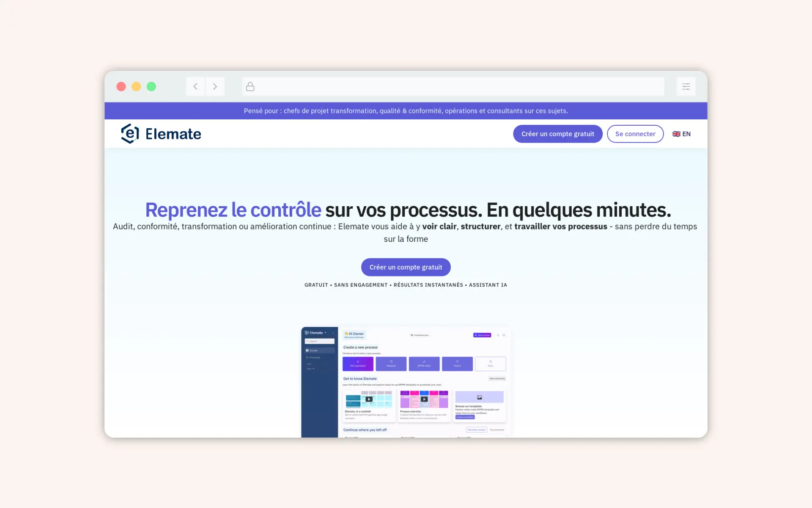Image resolution: width=812 pixels, height=508 pixels.
Task: Click the 'Se connecter' button
Action: tap(635, 134)
